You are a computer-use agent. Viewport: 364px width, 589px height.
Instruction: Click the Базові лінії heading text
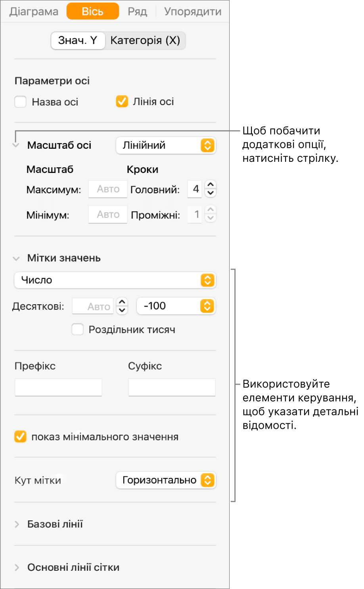pos(55,524)
